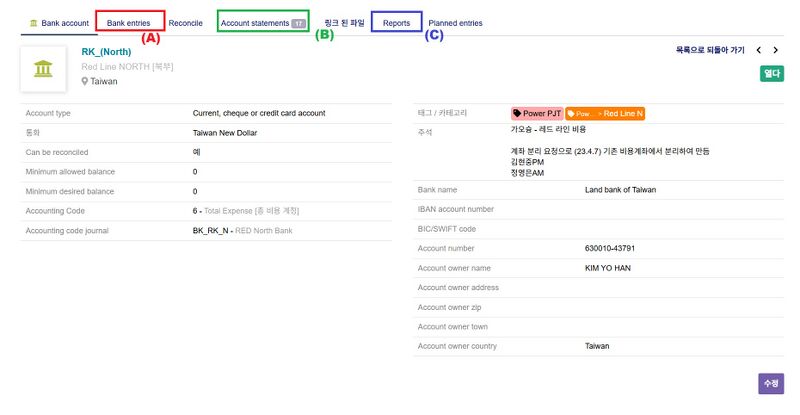800x415 pixels.
Task: Click the bank building icon thumbnail
Action: click(x=43, y=69)
